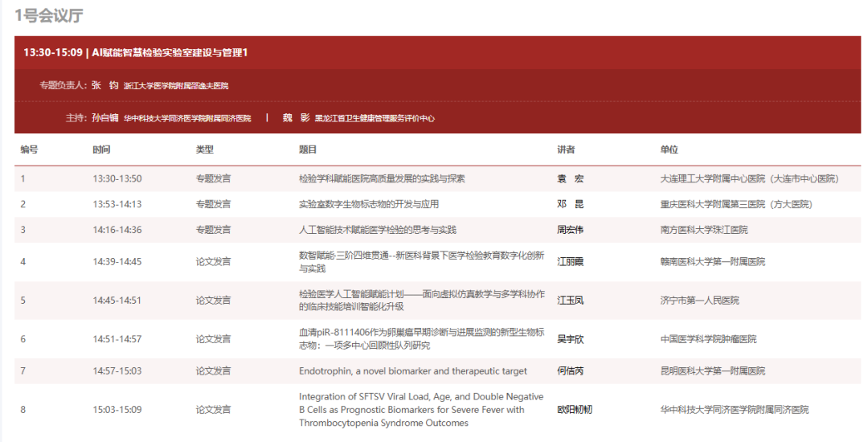The image size is (868, 442).
Task: Select time cell 14:39-14:45
Action: tap(117, 262)
